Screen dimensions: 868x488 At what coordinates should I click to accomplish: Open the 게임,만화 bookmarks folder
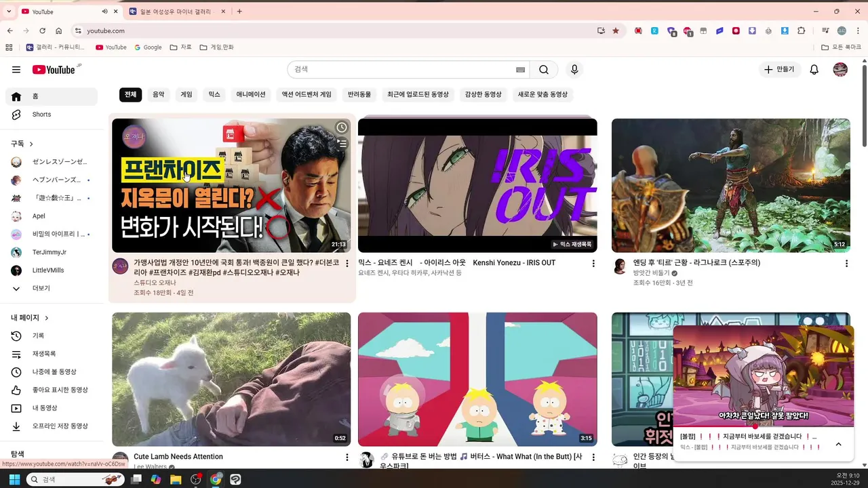pyautogui.click(x=217, y=47)
